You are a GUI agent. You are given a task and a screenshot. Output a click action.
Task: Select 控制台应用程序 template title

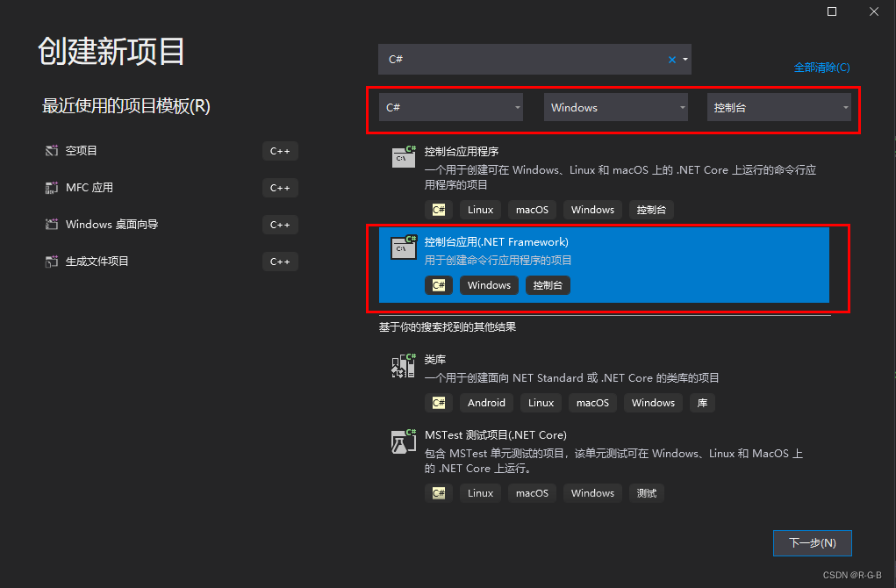point(462,152)
